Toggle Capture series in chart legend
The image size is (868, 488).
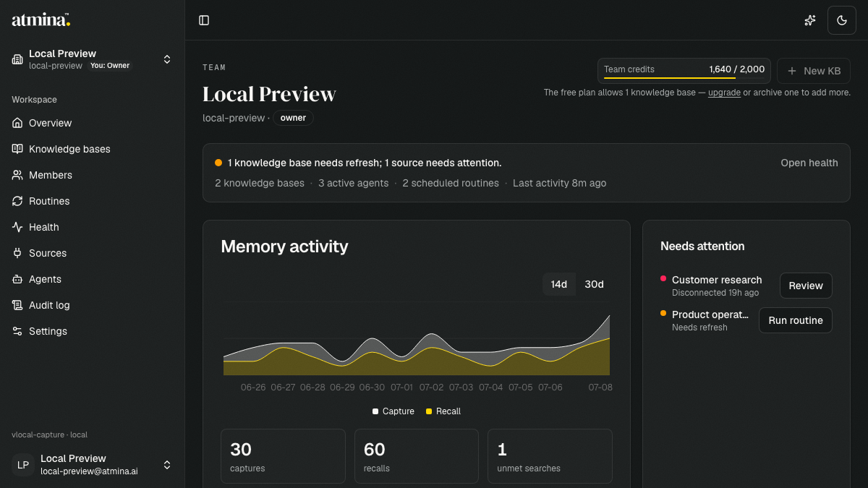tap(393, 411)
